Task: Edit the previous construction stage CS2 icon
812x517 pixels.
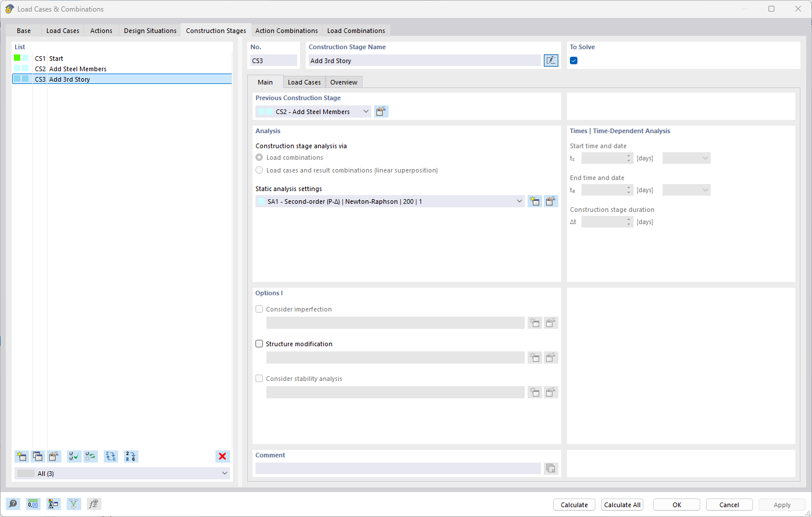Action: click(381, 111)
